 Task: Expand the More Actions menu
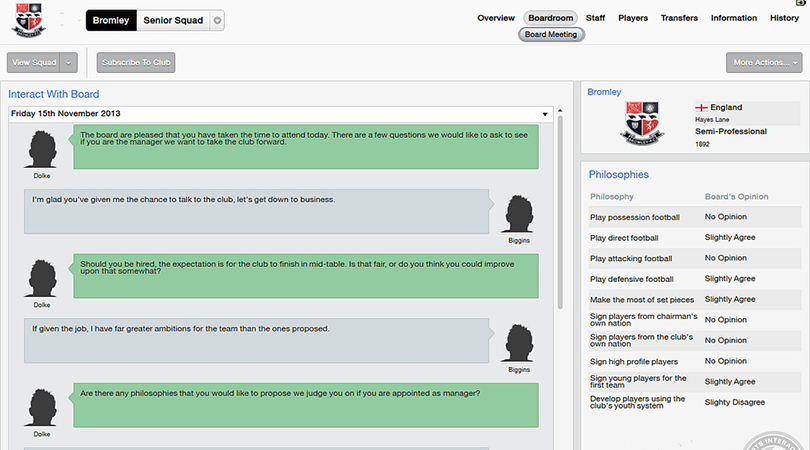coord(765,62)
